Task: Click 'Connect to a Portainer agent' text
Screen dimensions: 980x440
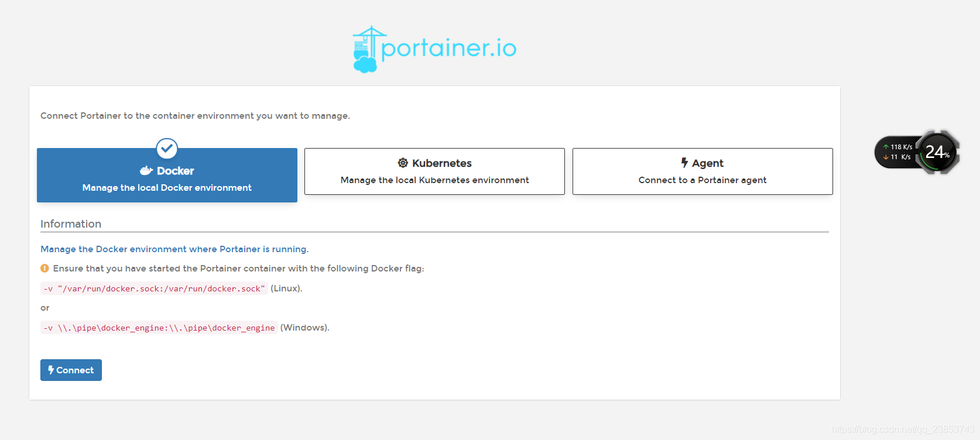Action: [703, 180]
